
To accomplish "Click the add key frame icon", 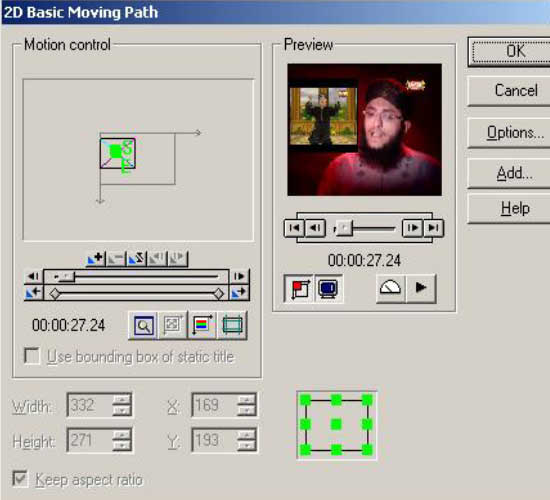I will pos(95,259).
